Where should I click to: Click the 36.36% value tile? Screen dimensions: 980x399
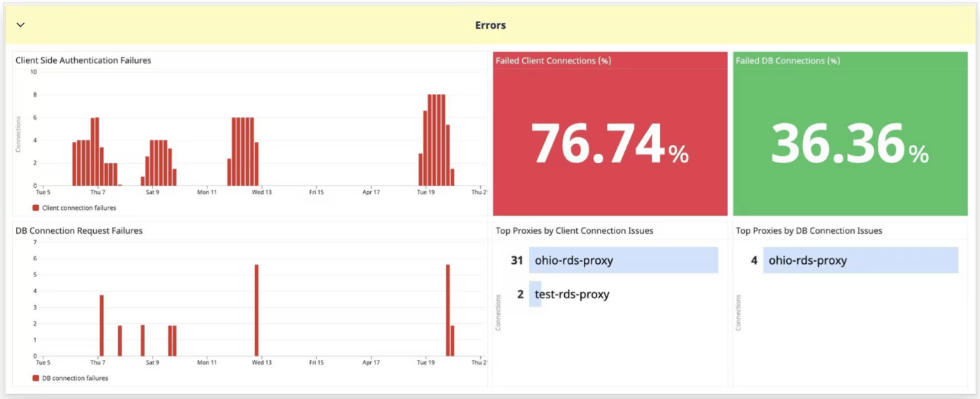tap(850, 133)
